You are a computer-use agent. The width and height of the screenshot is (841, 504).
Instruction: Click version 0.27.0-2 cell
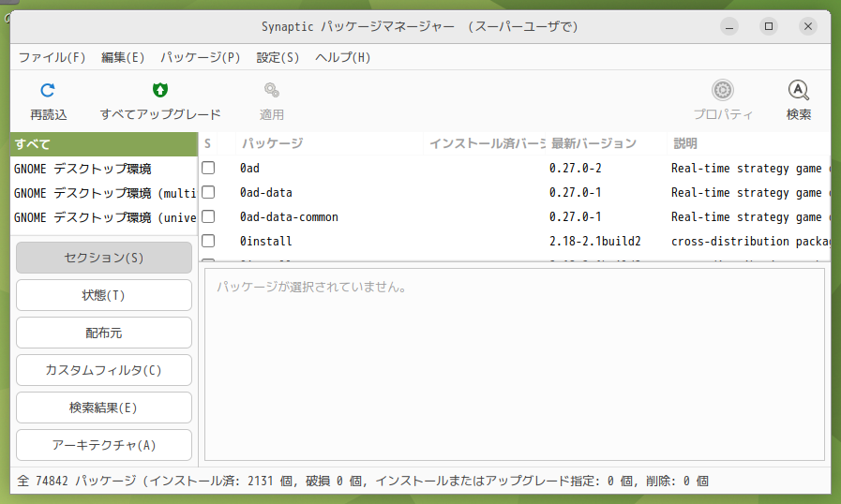[575, 169]
